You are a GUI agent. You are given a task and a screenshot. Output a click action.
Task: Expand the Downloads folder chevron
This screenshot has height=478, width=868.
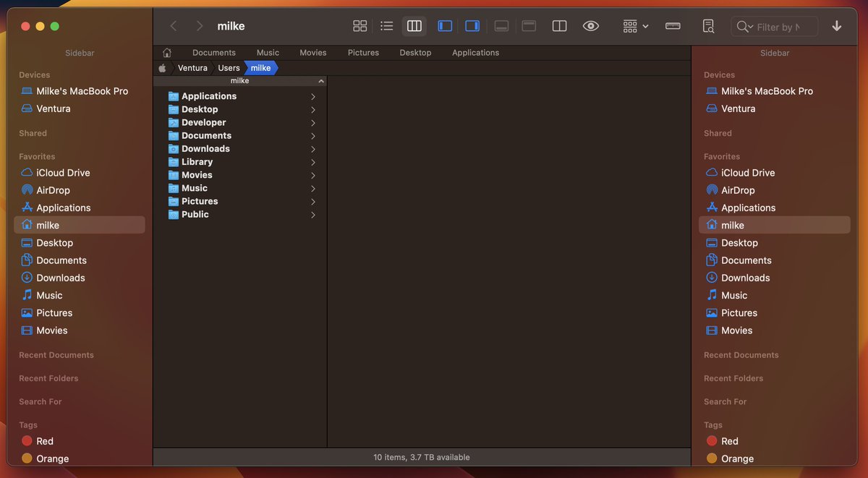(x=313, y=149)
